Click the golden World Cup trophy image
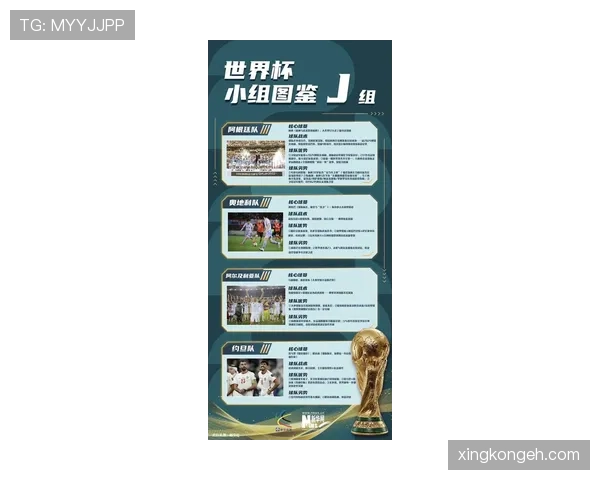600x480 pixels. (x=370, y=382)
